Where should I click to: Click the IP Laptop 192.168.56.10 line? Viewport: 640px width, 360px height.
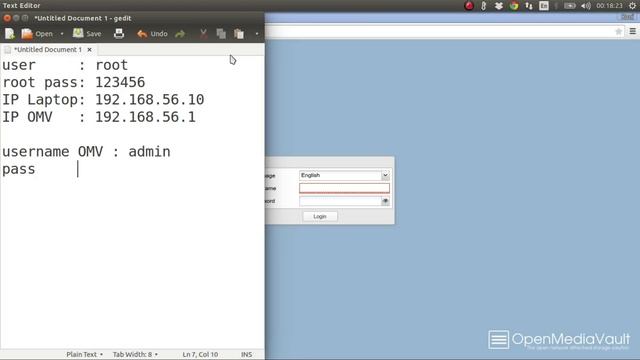pyautogui.click(x=103, y=100)
